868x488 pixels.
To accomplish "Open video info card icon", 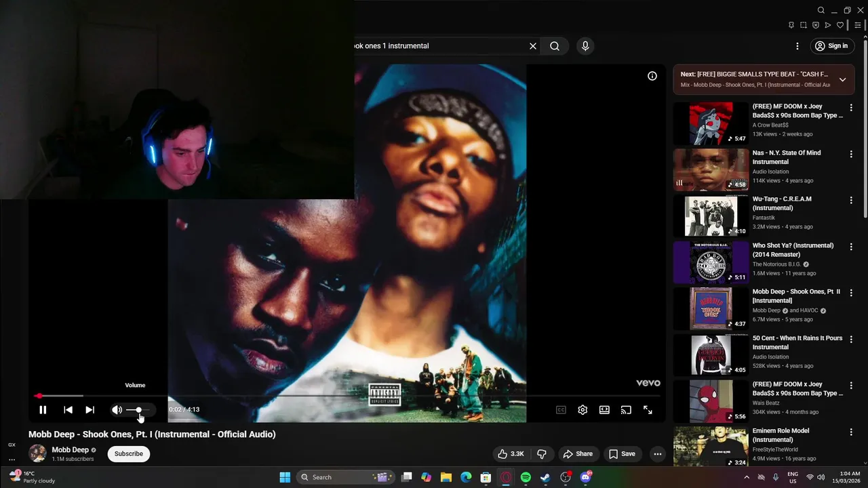I will point(652,76).
